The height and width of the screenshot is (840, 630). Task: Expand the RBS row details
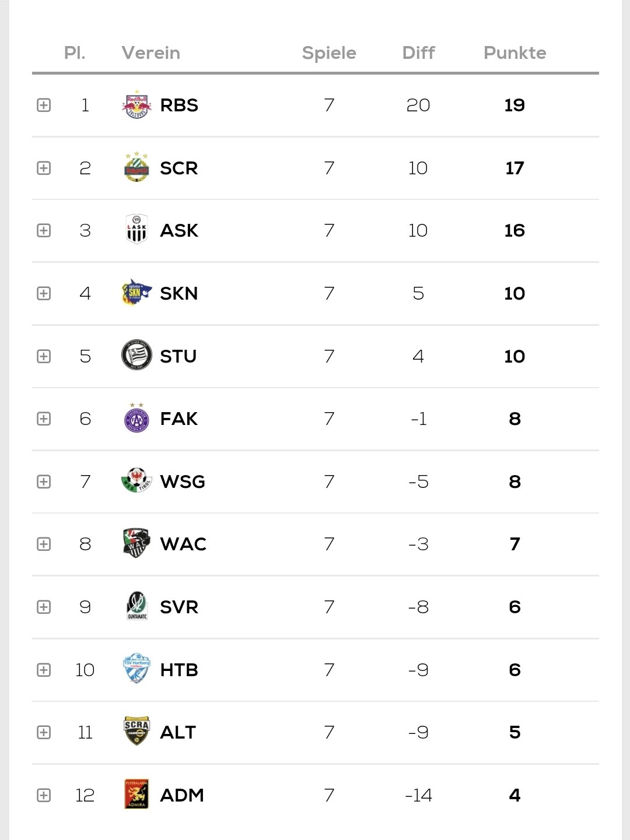[x=44, y=105]
